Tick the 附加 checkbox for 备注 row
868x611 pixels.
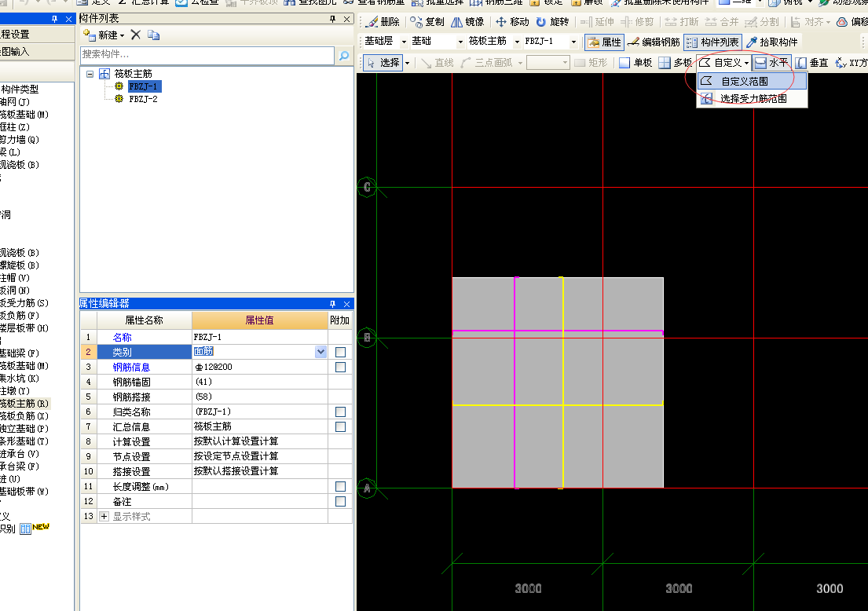click(340, 501)
